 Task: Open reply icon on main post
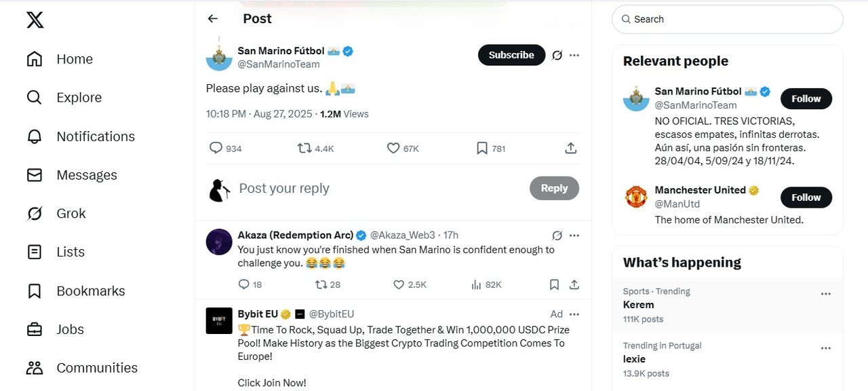(216, 148)
